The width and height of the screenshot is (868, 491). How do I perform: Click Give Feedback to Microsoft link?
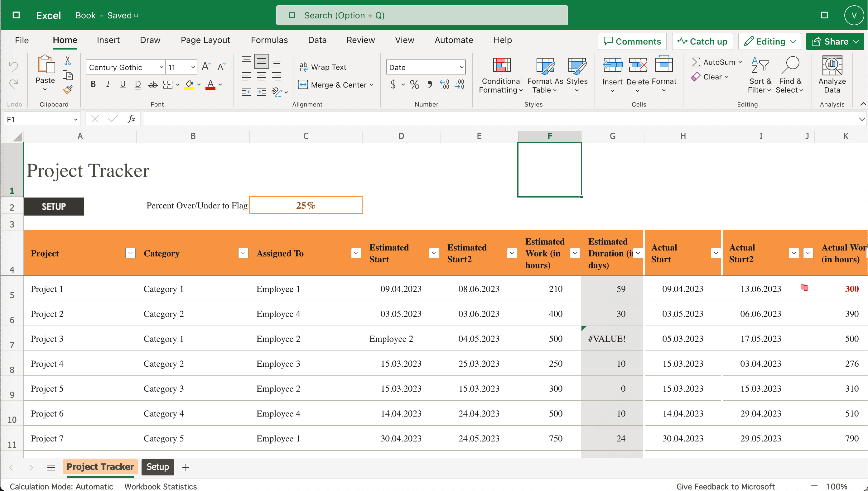pos(726,486)
